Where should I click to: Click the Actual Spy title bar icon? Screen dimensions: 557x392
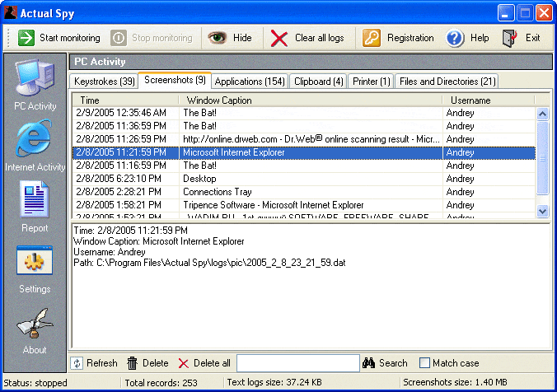[x=11, y=12]
